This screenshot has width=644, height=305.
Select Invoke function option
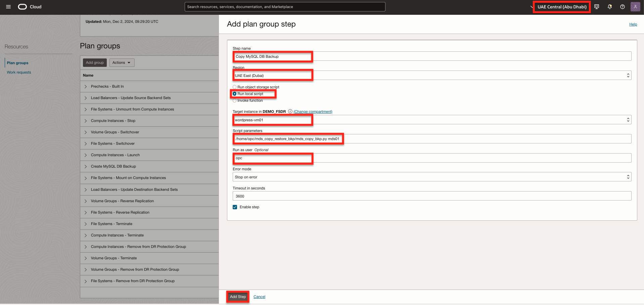click(x=235, y=100)
